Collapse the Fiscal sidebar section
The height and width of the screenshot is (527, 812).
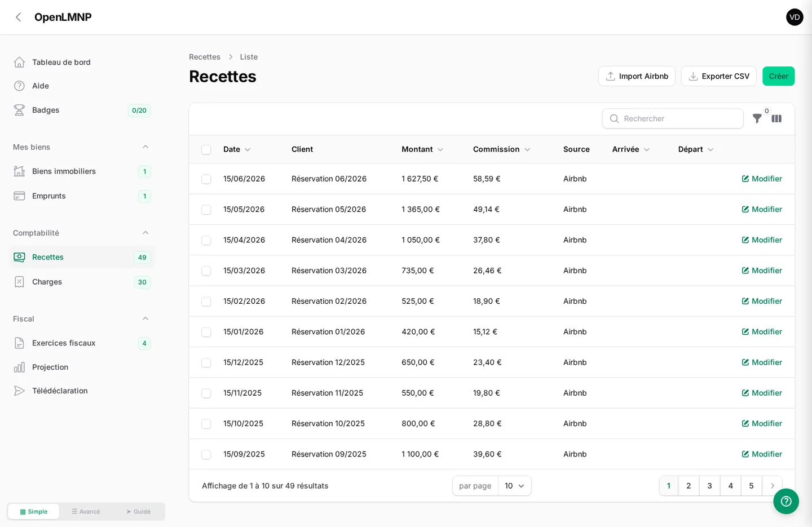(145, 318)
